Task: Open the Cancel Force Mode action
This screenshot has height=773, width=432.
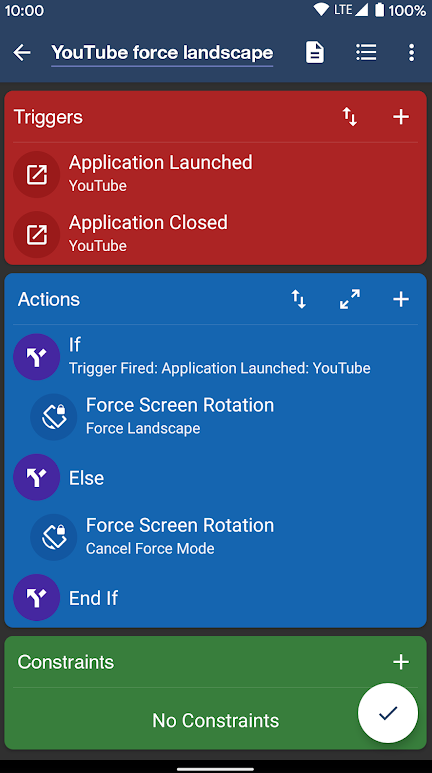Action: [224, 537]
